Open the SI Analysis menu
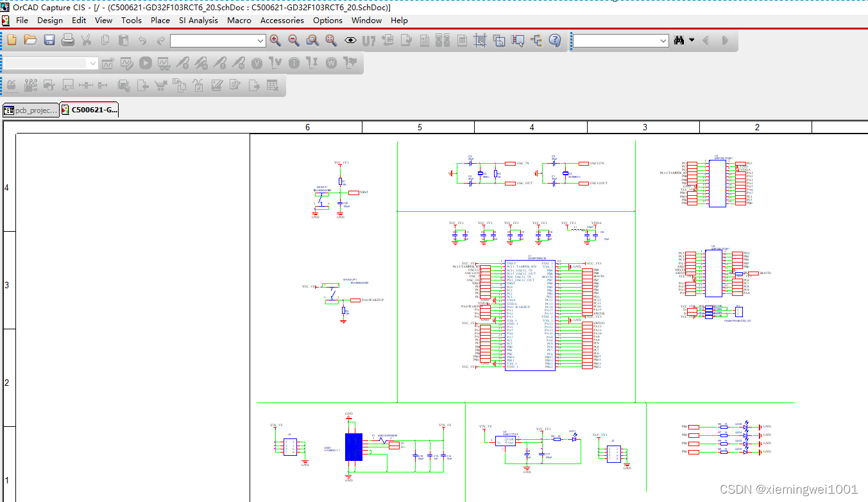 click(198, 20)
